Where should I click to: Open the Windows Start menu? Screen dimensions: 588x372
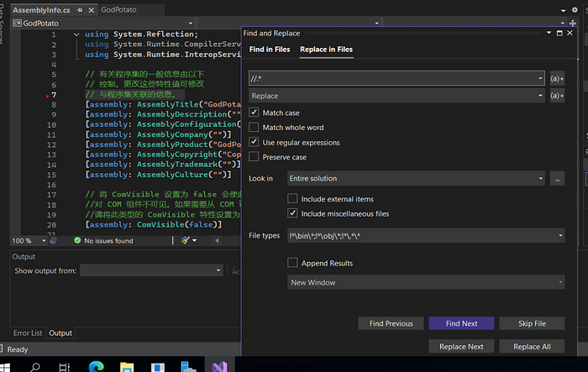[5, 367]
